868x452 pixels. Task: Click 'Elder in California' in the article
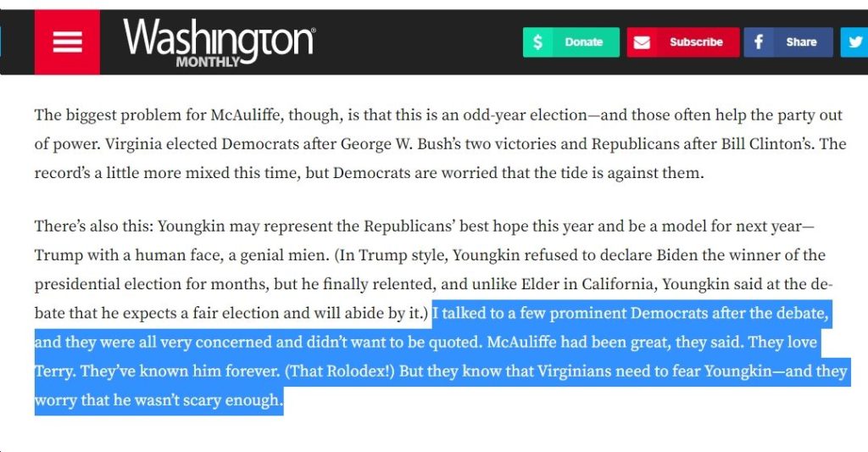pyautogui.click(x=589, y=284)
